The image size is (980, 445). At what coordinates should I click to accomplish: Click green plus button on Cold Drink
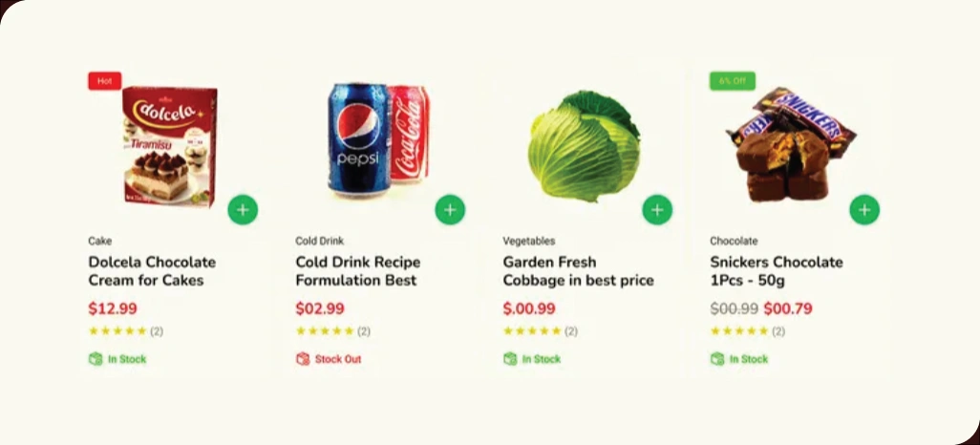[x=450, y=210]
